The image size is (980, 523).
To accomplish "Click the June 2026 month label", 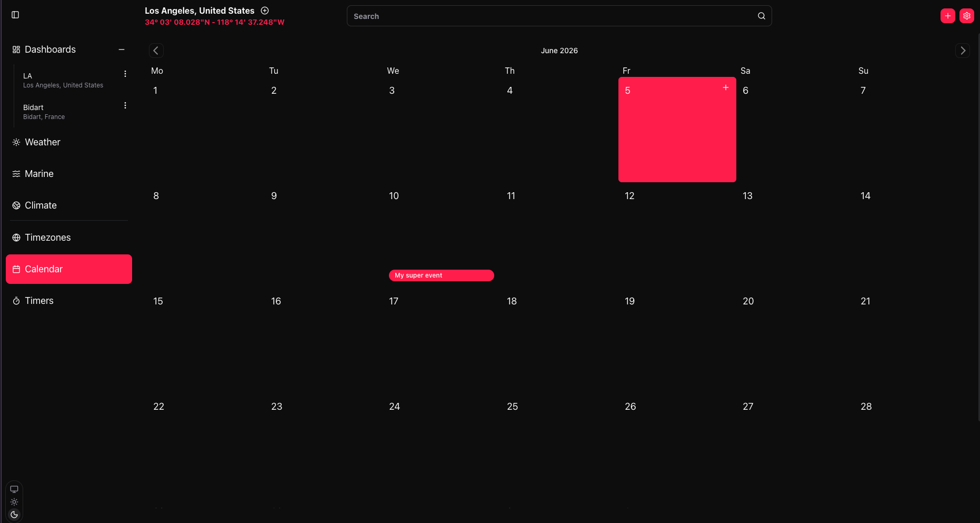I will 559,51.
